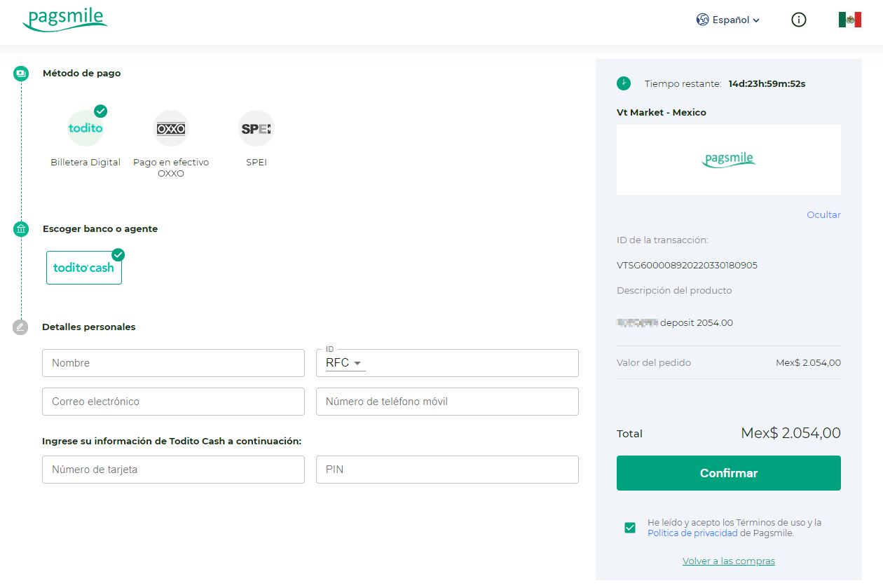
Task: Select Todito Billetera Digital payment method
Action: click(x=85, y=128)
